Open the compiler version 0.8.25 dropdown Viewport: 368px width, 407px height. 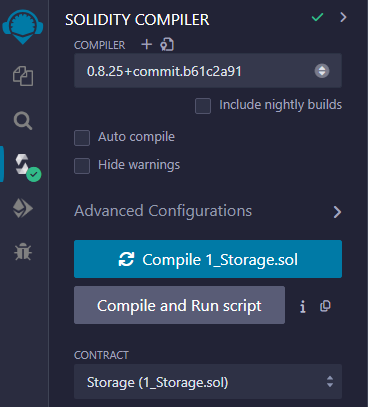click(x=208, y=71)
